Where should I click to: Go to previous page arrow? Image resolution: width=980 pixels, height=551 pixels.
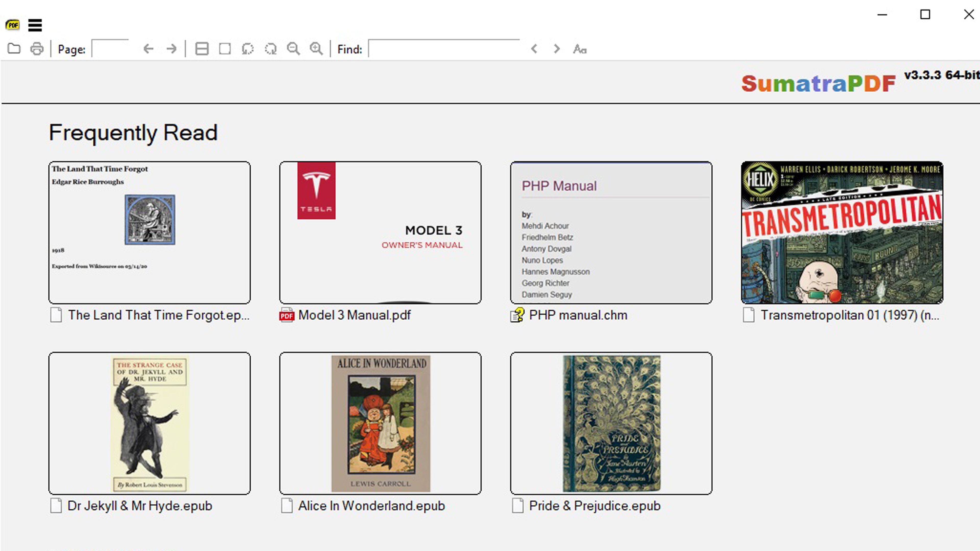[x=148, y=49]
